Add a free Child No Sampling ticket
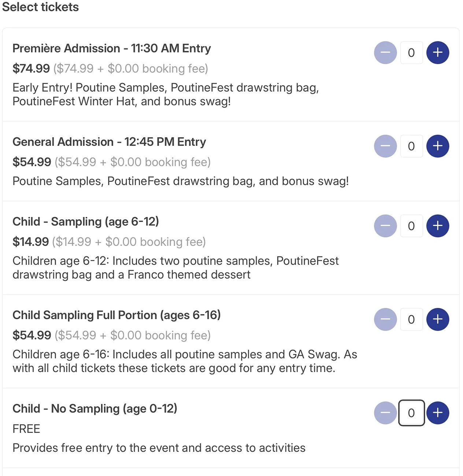Screen dimensions: 463x476 coord(438,413)
